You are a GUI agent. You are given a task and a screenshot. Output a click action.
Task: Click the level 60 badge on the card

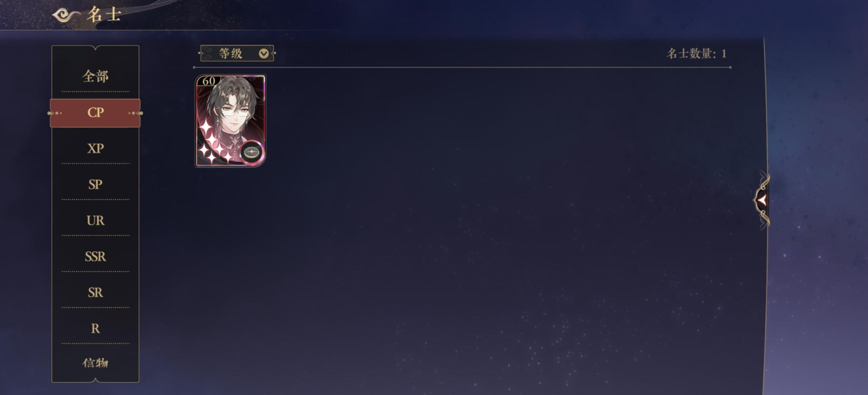point(209,81)
